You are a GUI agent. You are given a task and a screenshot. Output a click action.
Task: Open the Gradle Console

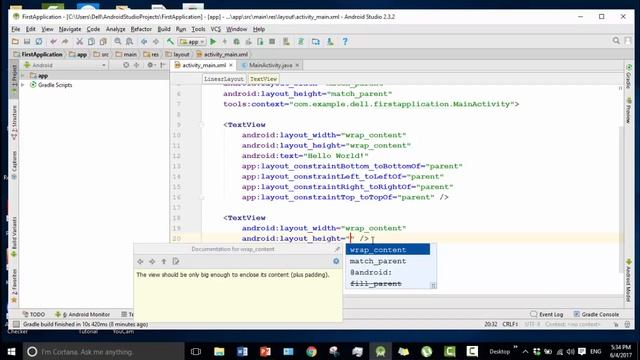tap(596, 314)
